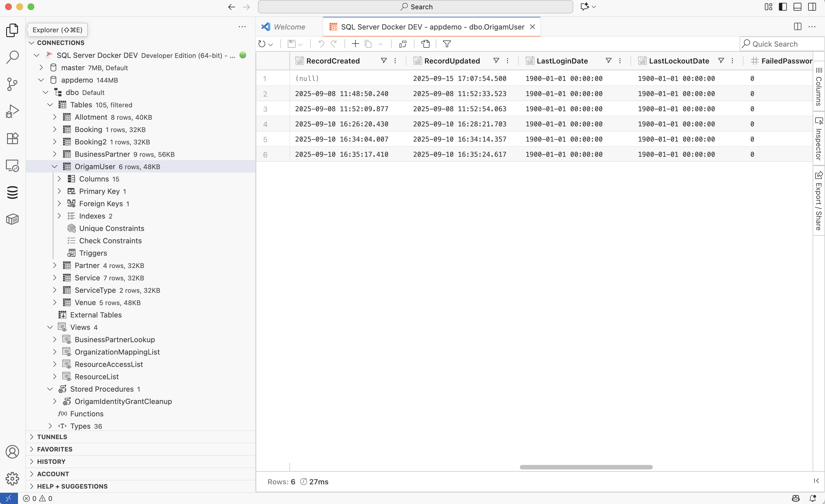The image size is (825, 504).
Task: Click the refresh data icon
Action: (262, 44)
